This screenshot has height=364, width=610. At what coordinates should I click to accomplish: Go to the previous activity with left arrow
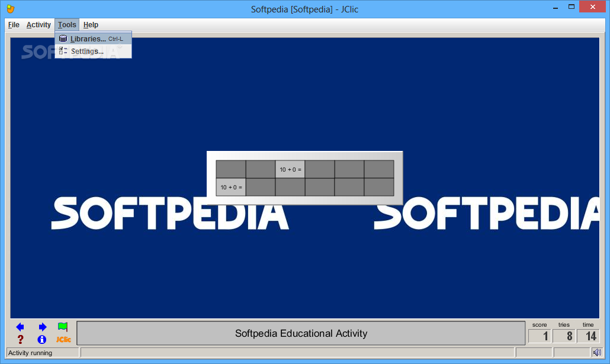pyautogui.click(x=20, y=327)
